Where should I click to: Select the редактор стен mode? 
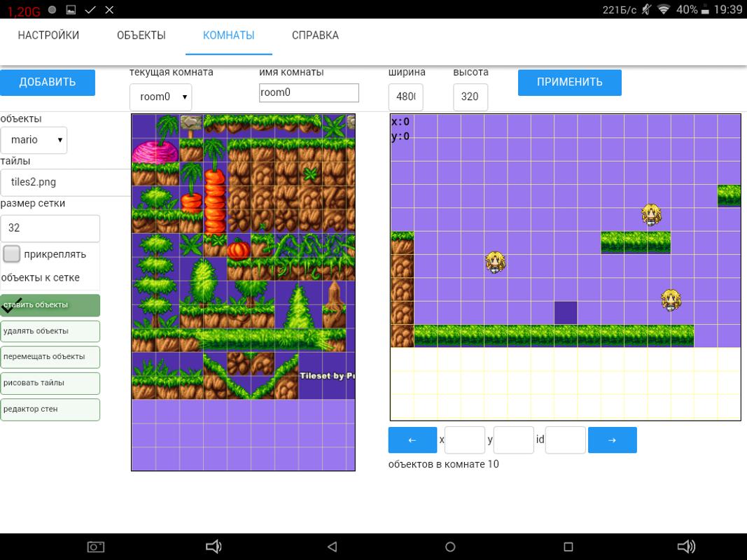pyautogui.click(x=50, y=409)
